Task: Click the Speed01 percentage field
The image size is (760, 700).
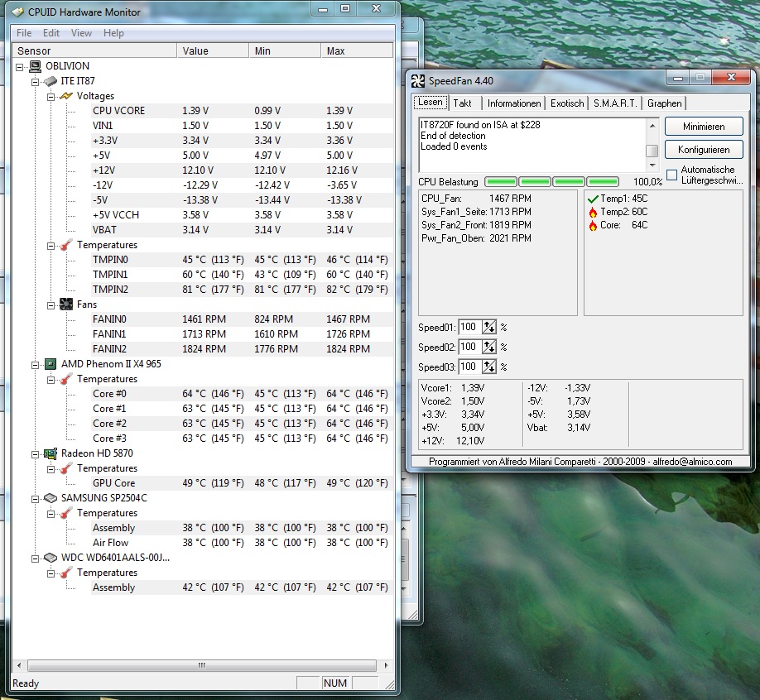Action: 469,327
